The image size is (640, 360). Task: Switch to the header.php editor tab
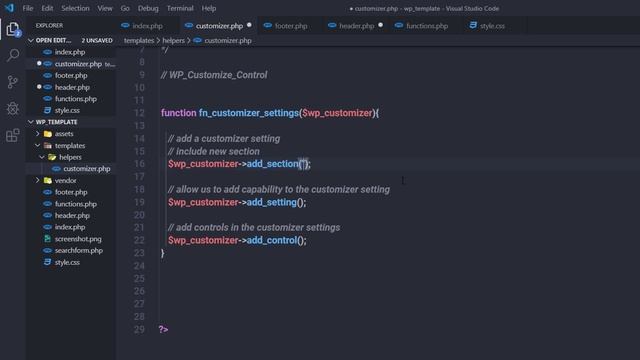356,26
